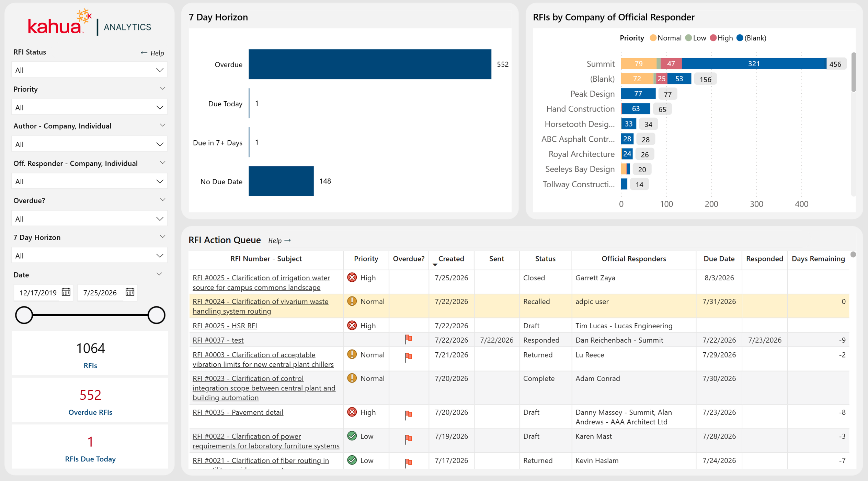This screenshot has height=481, width=868.
Task: Open the end date calendar picker icon
Action: (130, 292)
